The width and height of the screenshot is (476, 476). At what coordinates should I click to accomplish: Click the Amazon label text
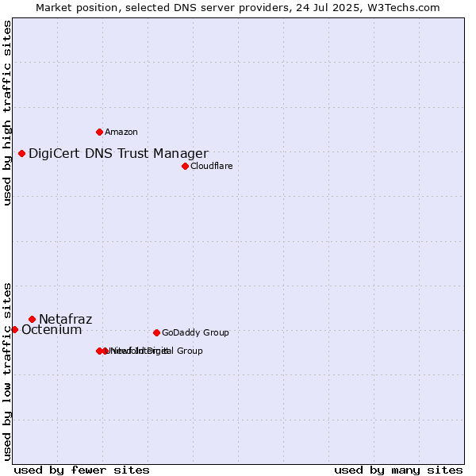[121, 132]
